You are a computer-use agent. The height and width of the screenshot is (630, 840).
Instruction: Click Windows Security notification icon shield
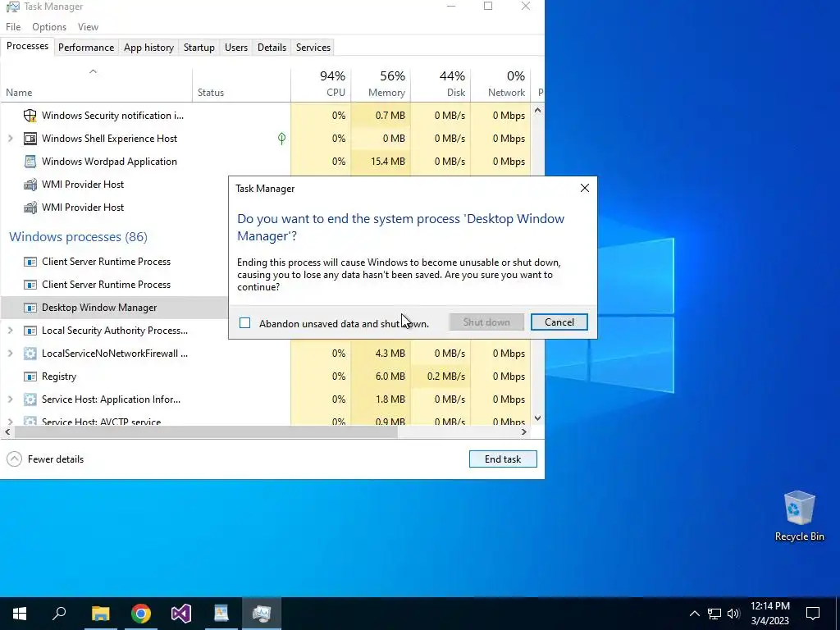[x=30, y=116]
